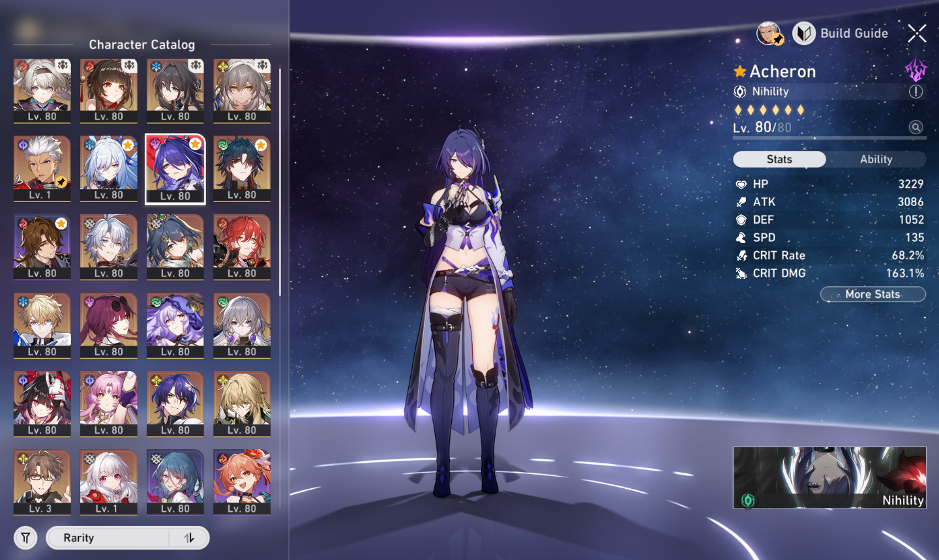Click the ATK value 3086

[x=910, y=202]
